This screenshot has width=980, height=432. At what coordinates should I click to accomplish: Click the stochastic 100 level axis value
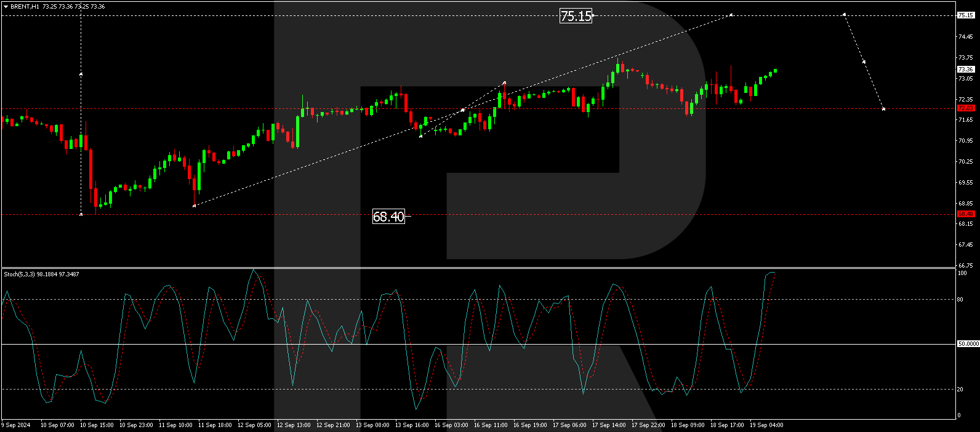[x=962, y=273]
